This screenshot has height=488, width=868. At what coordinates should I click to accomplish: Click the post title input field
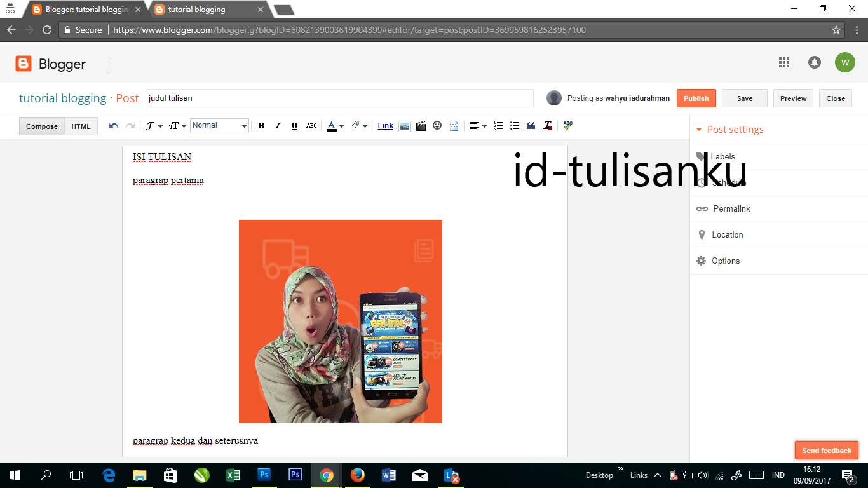click(x=339, y=98)
